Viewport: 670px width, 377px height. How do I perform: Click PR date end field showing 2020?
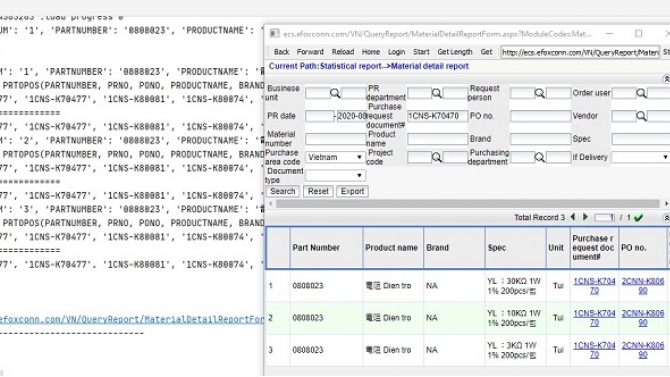(352, 116)
